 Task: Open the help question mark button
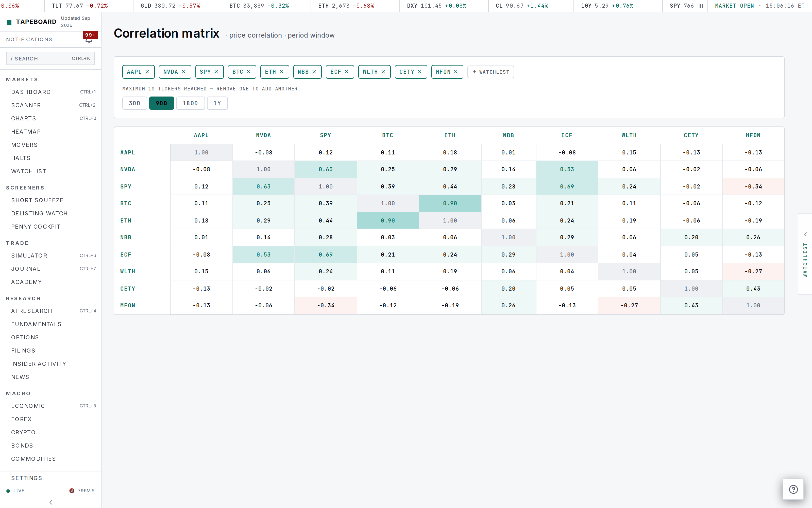793,489
